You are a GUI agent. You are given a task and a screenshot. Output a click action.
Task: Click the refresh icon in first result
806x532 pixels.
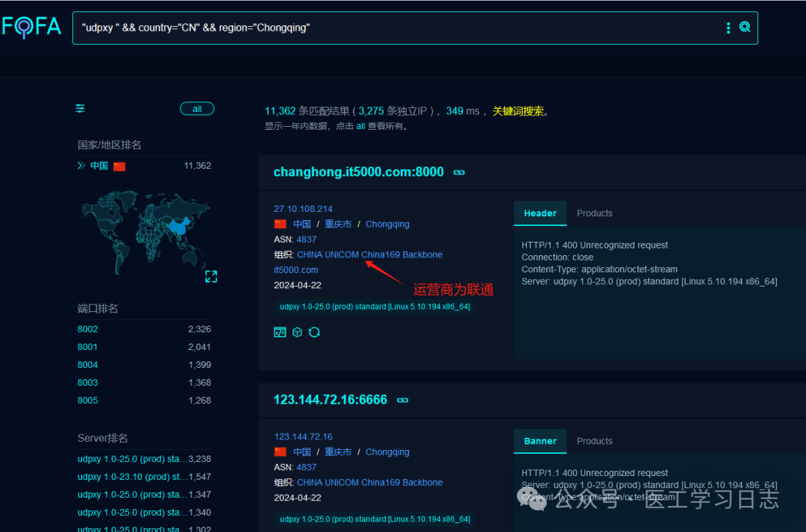314,332
